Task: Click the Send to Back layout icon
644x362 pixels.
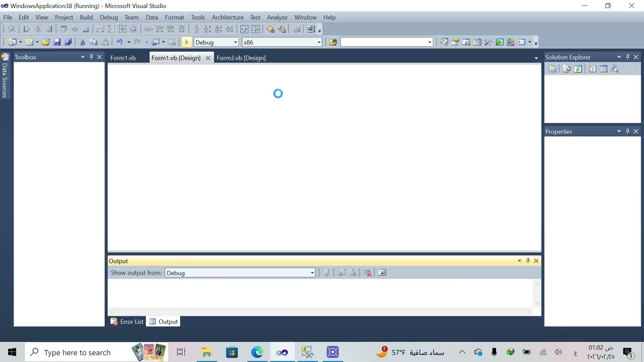Action: click(282, 29)
